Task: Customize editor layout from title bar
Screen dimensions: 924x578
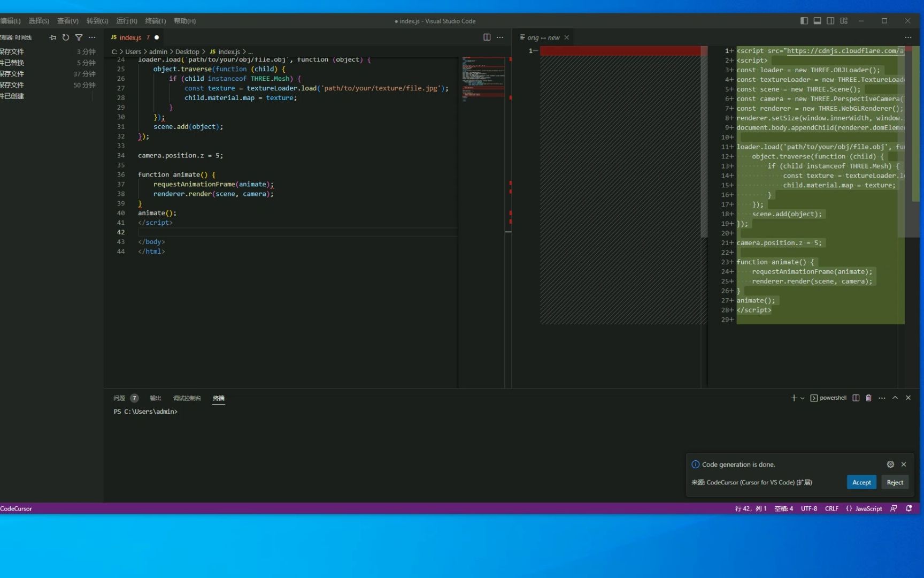Action: (x=844, y=21)
